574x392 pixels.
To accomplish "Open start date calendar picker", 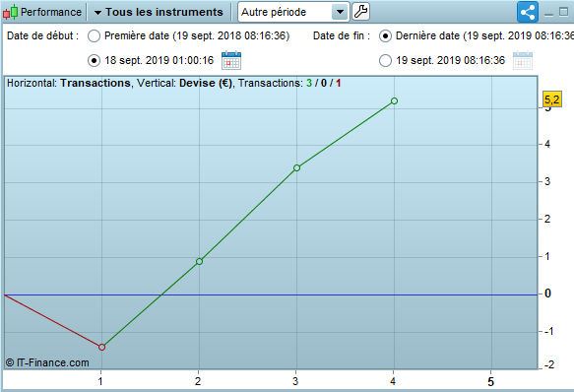I will coord(231,60).
